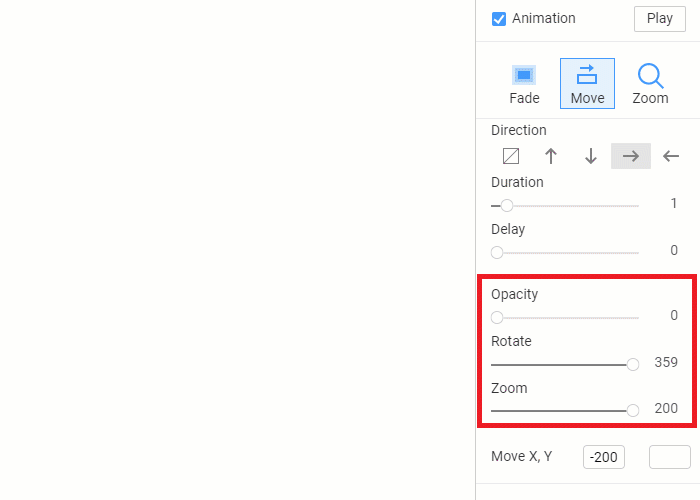
Task: Click the Opacity label
Action: tap(514, 295)
